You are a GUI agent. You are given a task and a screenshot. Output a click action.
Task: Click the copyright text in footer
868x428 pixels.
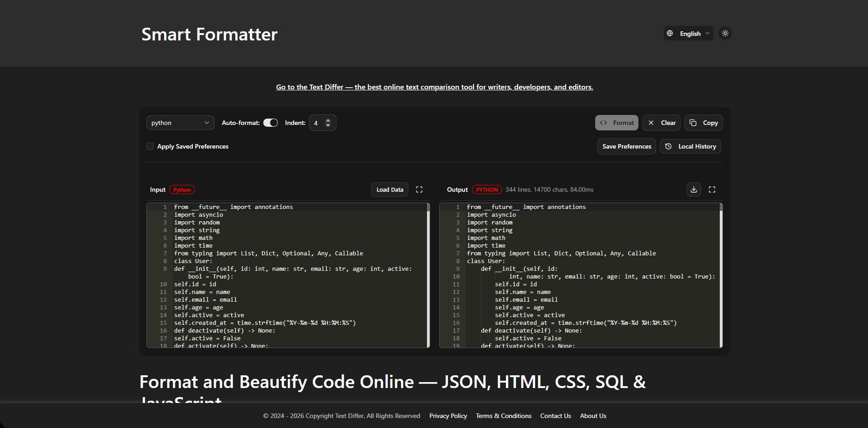341,416
